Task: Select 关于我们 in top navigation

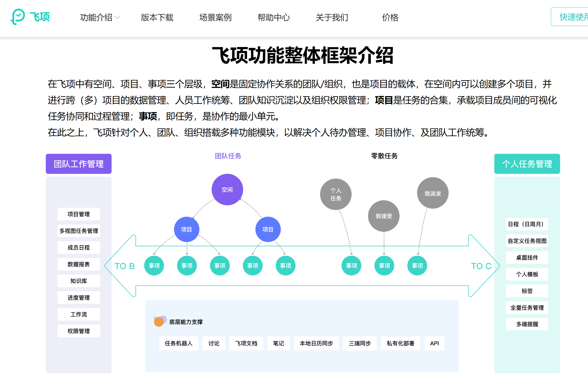Action: [332, 18]
